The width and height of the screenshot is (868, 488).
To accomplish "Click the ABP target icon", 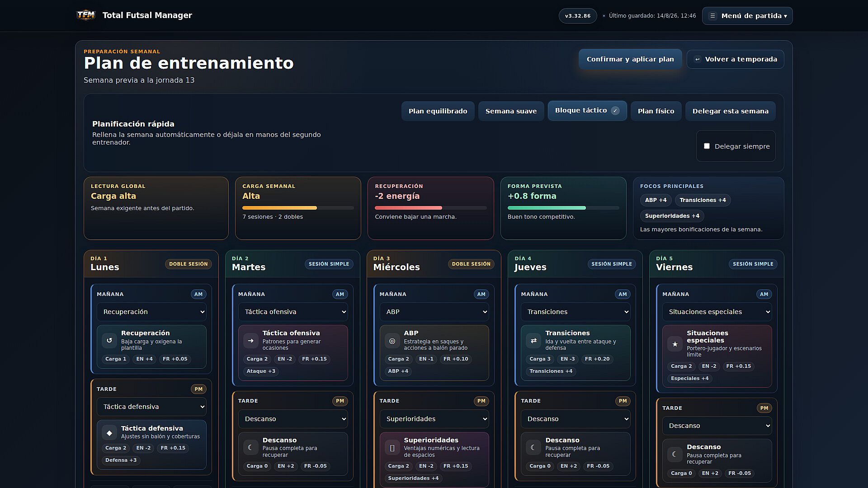I will click(x=392, y=340).
